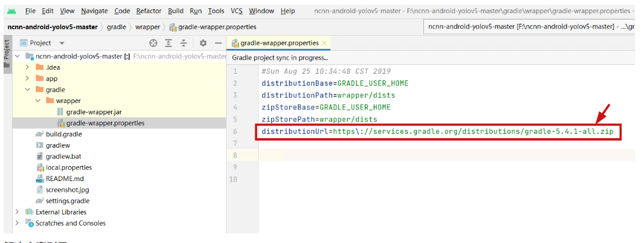
Task: Expand the .idea folder
Action: click(x=27, y=67)
